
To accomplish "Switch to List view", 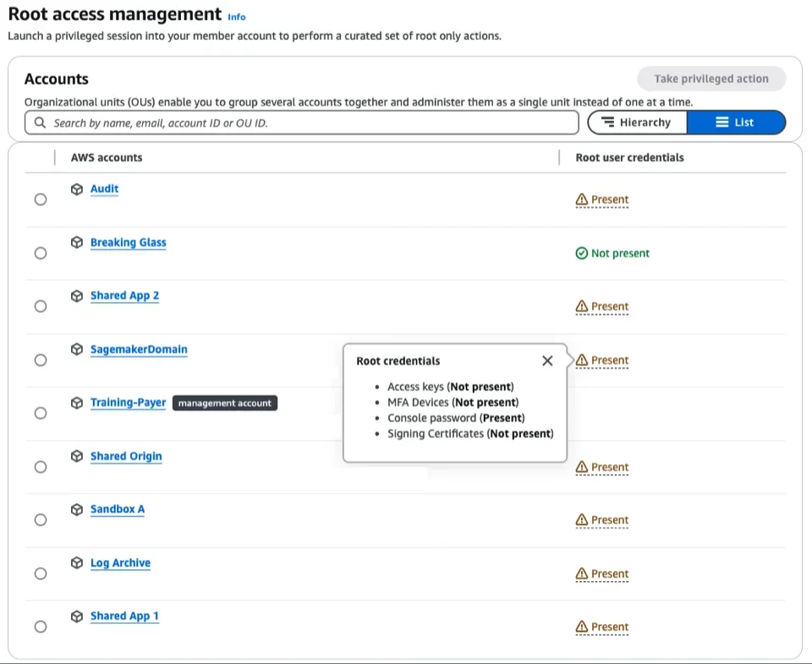I will (x=735, y=123).
